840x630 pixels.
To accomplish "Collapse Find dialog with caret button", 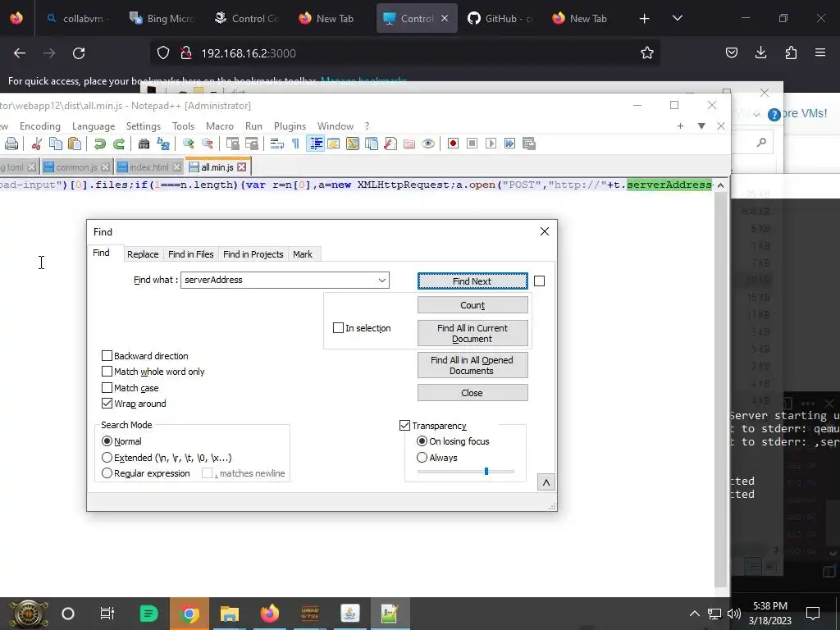I will coord(546,482).
